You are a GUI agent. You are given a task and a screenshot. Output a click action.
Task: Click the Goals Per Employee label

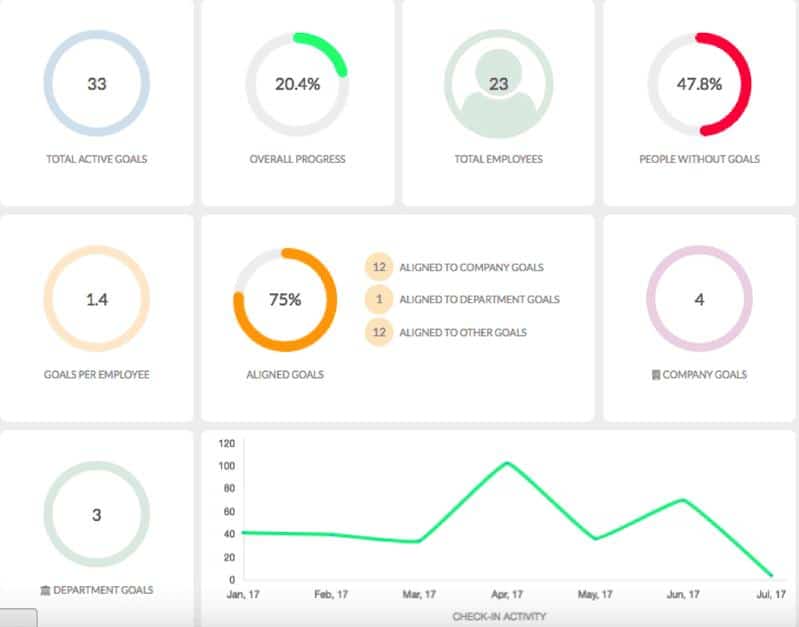[96, 375]
